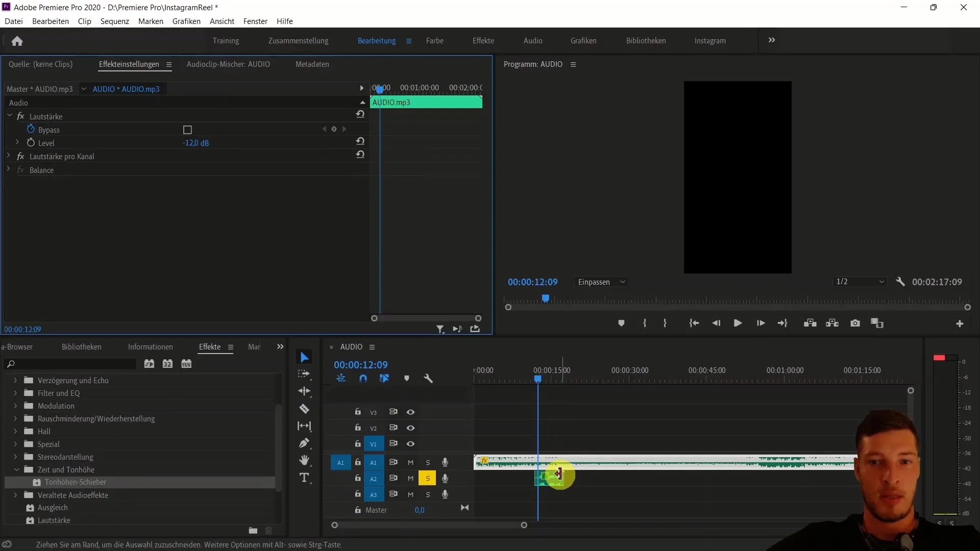Viewport: 980px width, 551px height.
Task: Enable voice-over record on A3
Action: pos(445,494)
